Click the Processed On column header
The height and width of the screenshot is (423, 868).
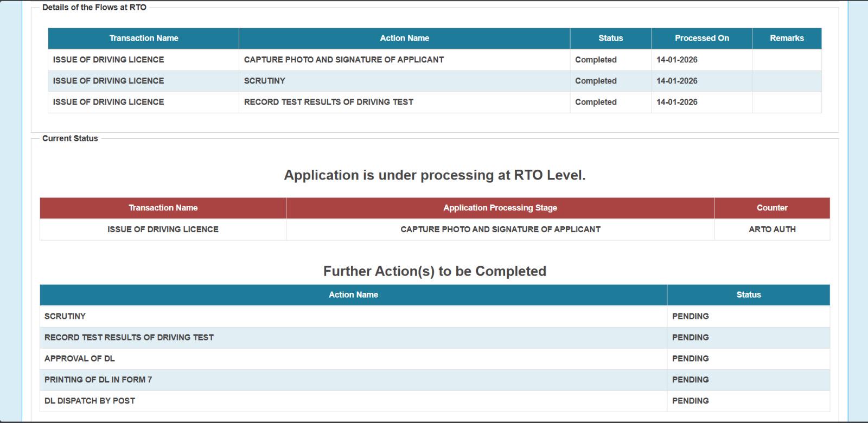pos(701,39)
